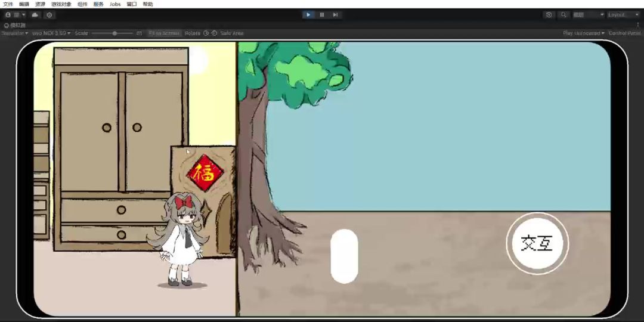Viewport: 644px width, 322px height.
Task: Open the Simulator view mode dropdown
Action: (15, 33)
